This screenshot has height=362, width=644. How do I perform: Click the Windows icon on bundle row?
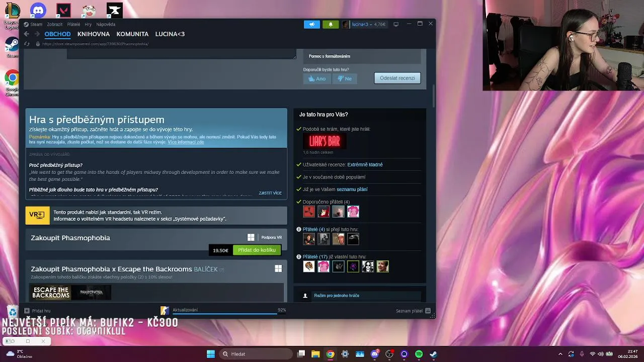point(278,268)
